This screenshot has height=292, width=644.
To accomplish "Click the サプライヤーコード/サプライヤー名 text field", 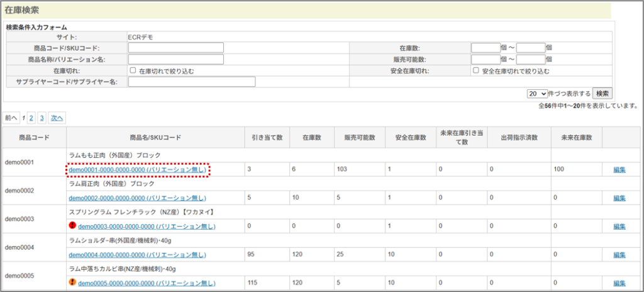I will point(192,82).
